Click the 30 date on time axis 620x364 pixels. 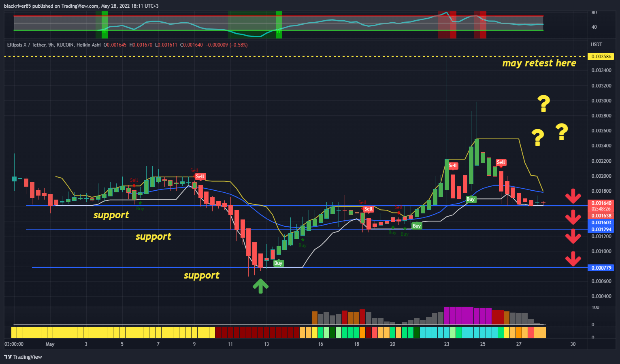tap(573, 344)
